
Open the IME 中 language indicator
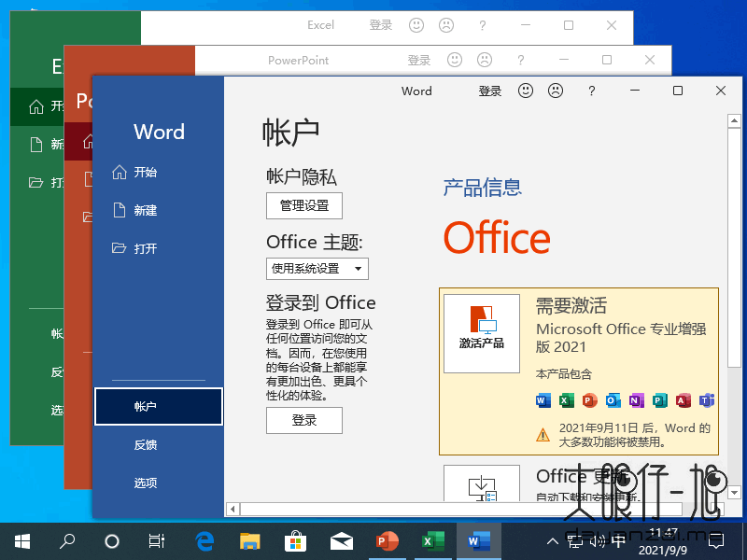[618, 541]
